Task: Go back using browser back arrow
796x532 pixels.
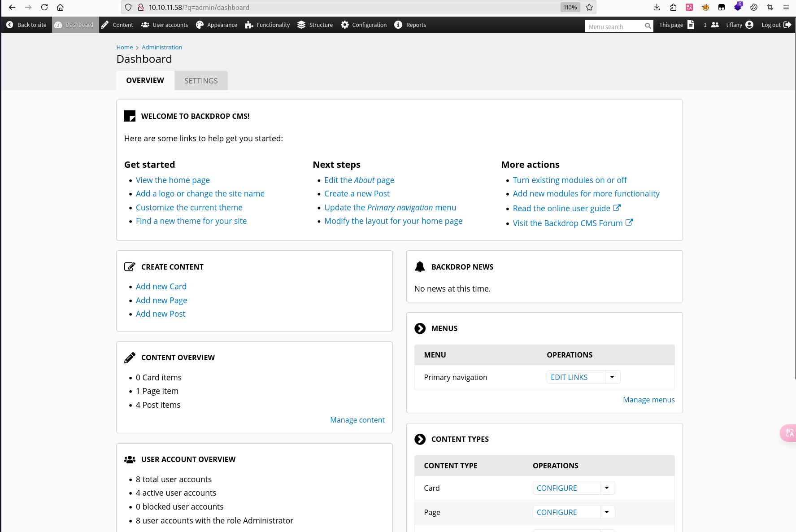Action: click(12, 7)
